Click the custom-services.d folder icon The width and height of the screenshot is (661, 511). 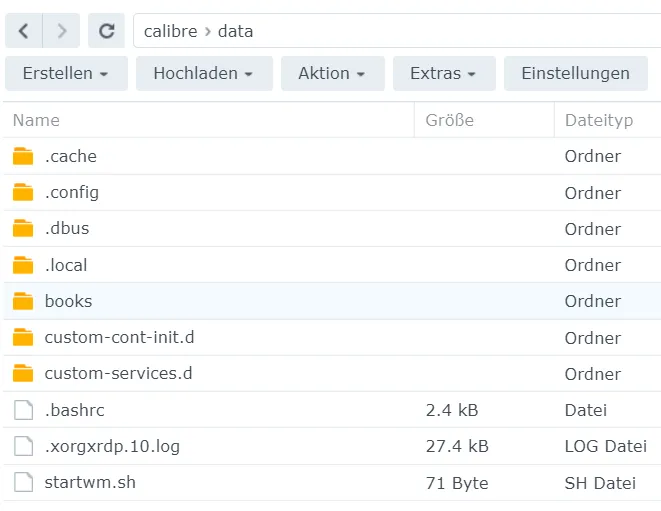(x=23, y=374)
